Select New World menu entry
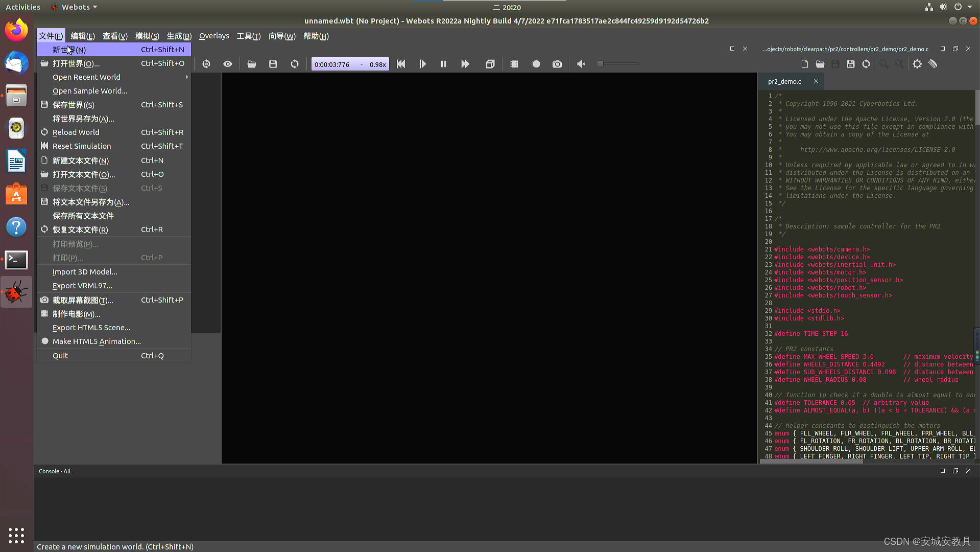The width and height of the screenshot is (980, 552). click(114, 50)
